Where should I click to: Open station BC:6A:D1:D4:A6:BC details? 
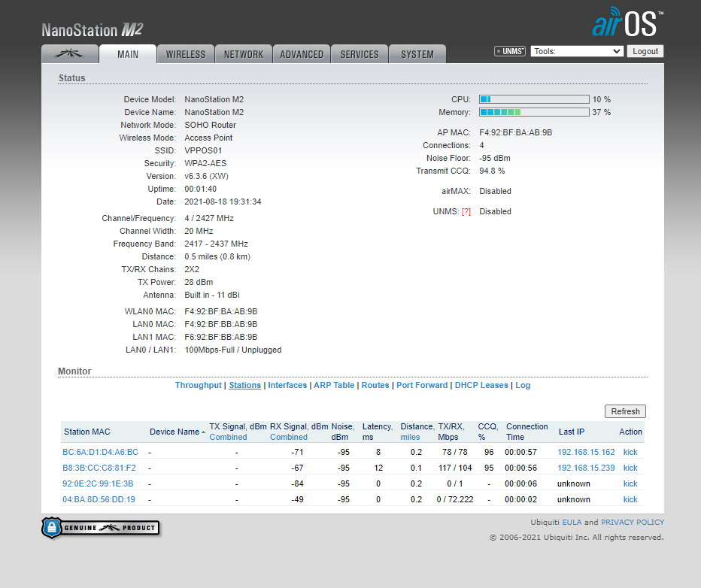[x=100, y=452]
